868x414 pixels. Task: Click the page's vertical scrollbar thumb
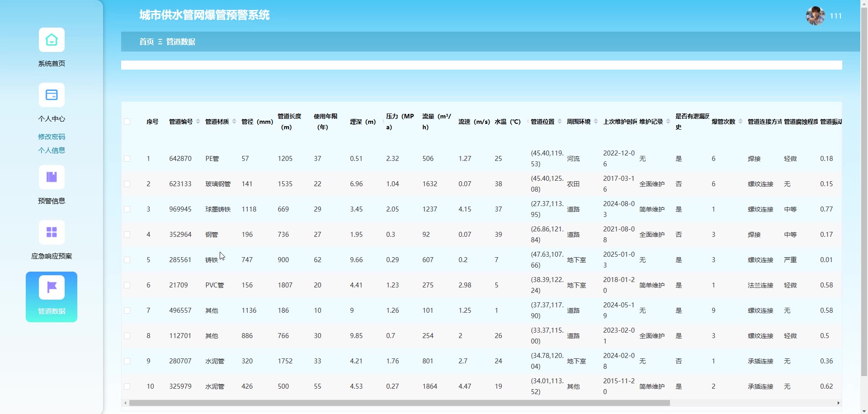coord(864,192)
